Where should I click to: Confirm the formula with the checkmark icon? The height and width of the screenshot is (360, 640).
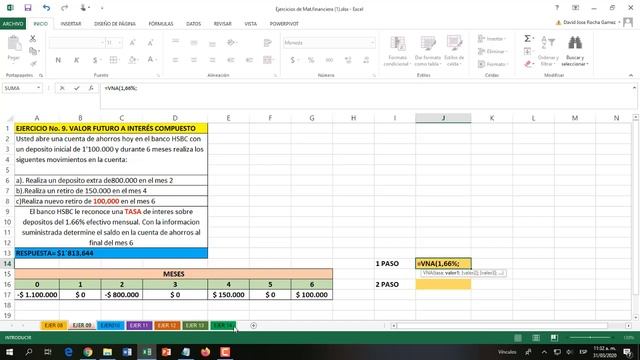point(76,88)
